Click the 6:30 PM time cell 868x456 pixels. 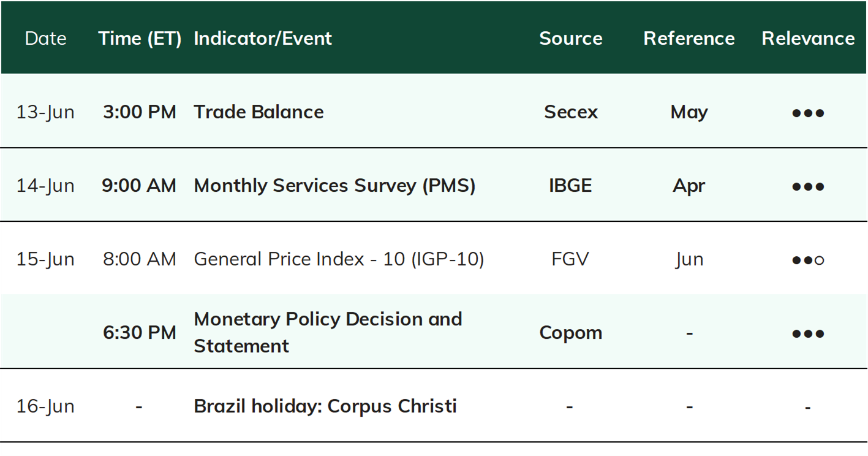(140, 332)
